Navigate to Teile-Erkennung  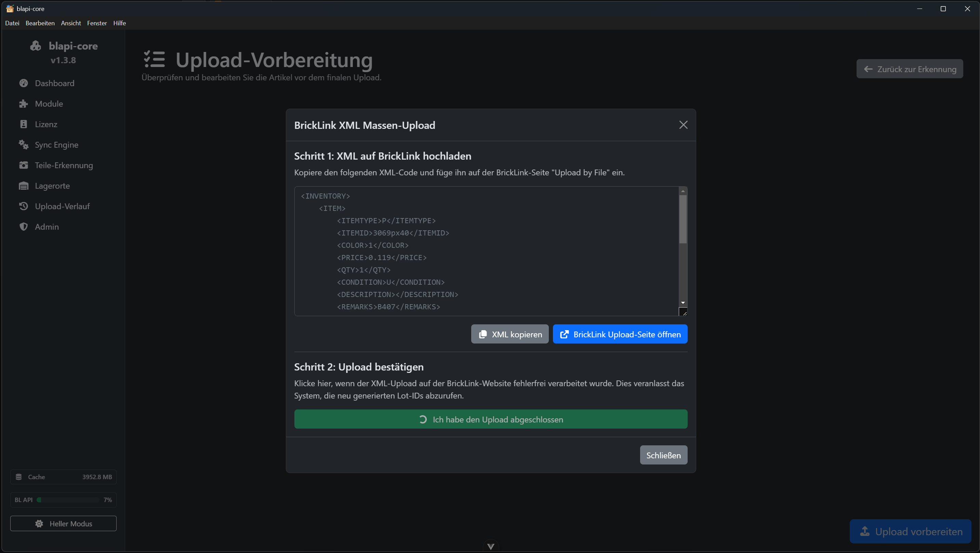point(64,165)
